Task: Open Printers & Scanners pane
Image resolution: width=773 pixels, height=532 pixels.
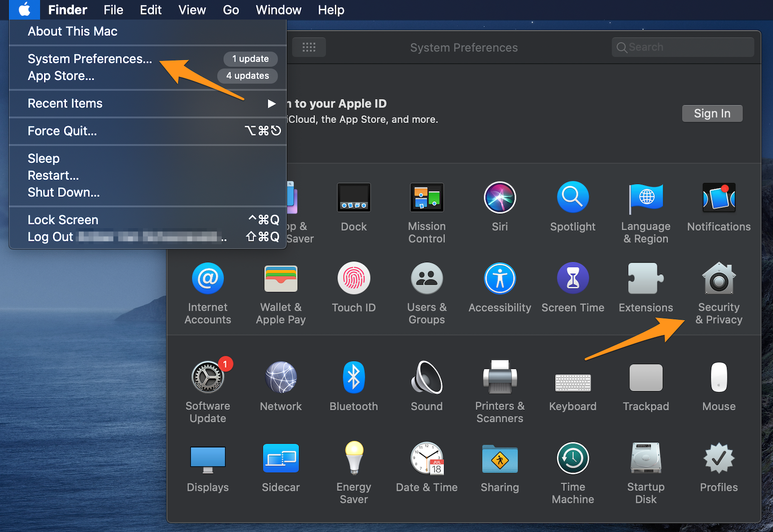Action: [x=500, y=392]
